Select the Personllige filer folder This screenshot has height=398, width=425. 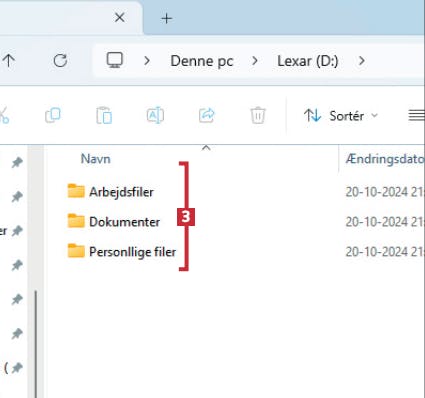(133, 252)
